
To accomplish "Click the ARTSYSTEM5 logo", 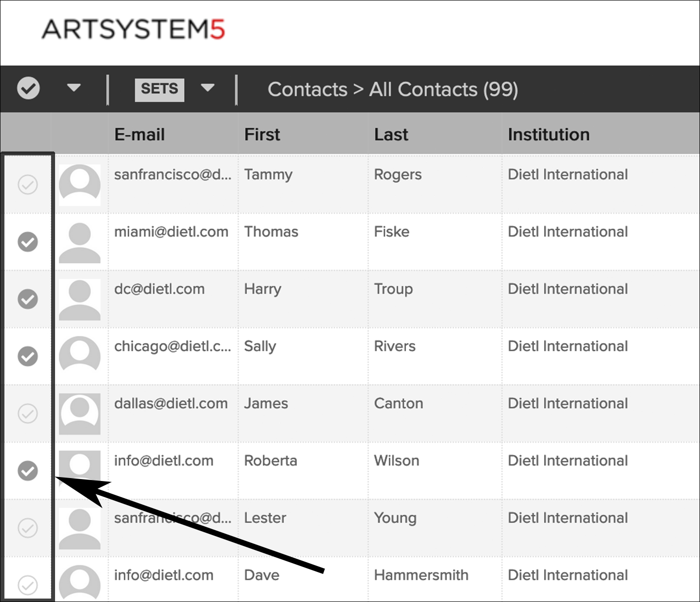I will (x=133, y=30).
